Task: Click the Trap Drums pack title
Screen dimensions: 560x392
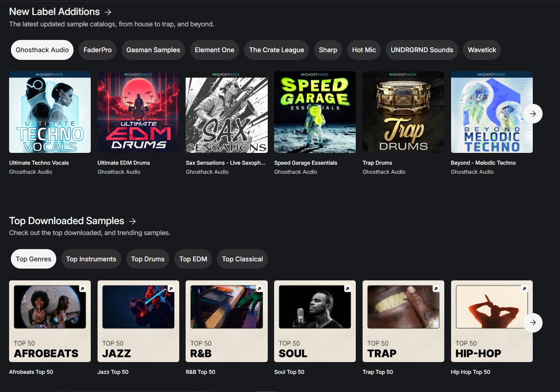Action: (377, 163)
